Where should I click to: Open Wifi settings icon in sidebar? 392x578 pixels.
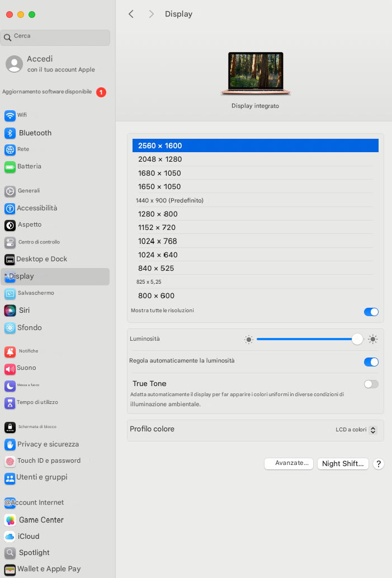(10, 116)
